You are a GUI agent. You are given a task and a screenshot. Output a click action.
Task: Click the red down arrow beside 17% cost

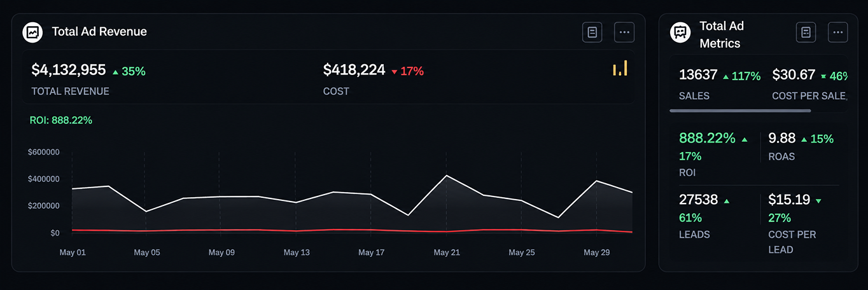click(395, 72)
